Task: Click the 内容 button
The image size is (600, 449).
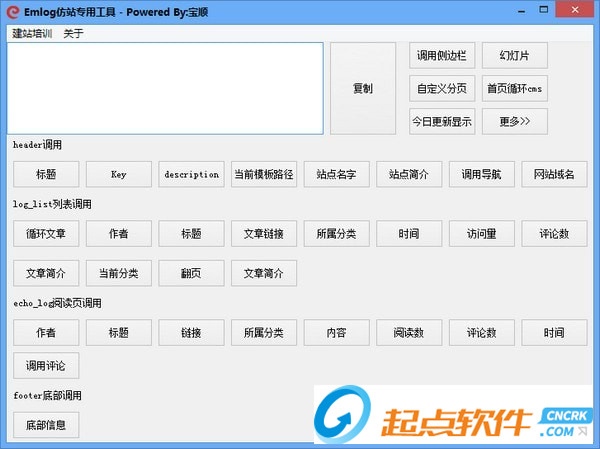Action: (337, 333)
